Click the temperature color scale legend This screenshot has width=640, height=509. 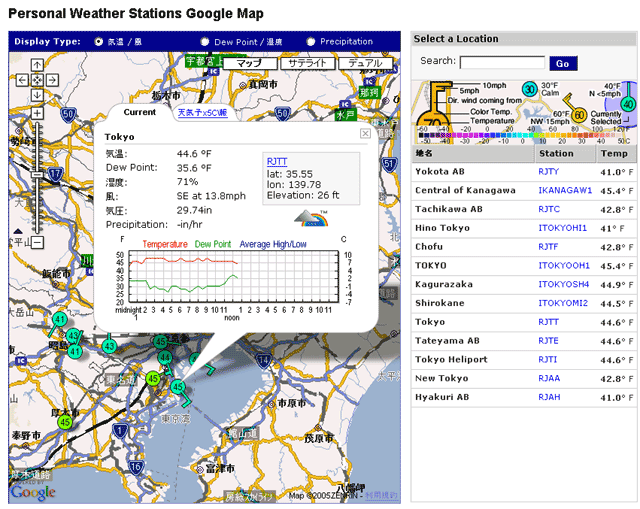(x=524, y=135)
